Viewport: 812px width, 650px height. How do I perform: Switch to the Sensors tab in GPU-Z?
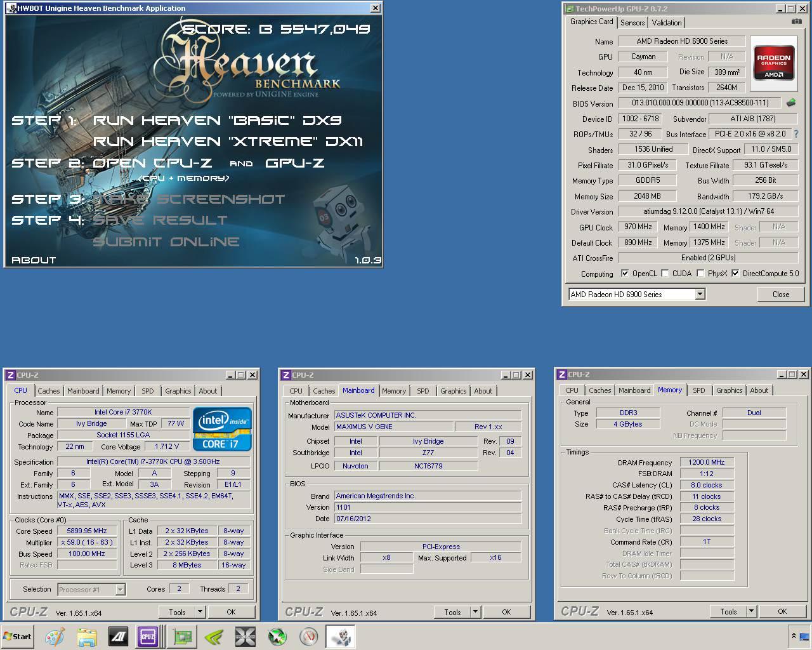tap(632, 23)
